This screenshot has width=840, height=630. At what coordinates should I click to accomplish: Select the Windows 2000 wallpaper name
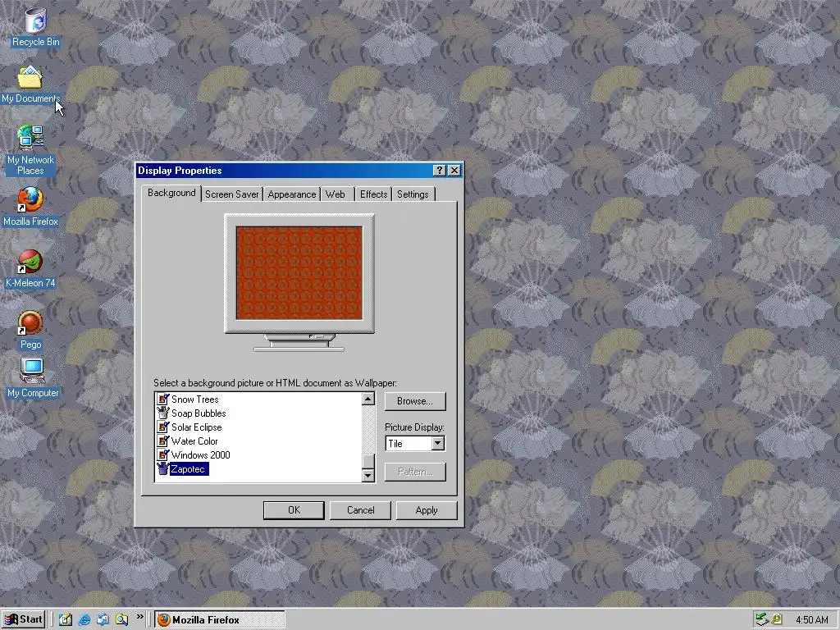[201, 454]
